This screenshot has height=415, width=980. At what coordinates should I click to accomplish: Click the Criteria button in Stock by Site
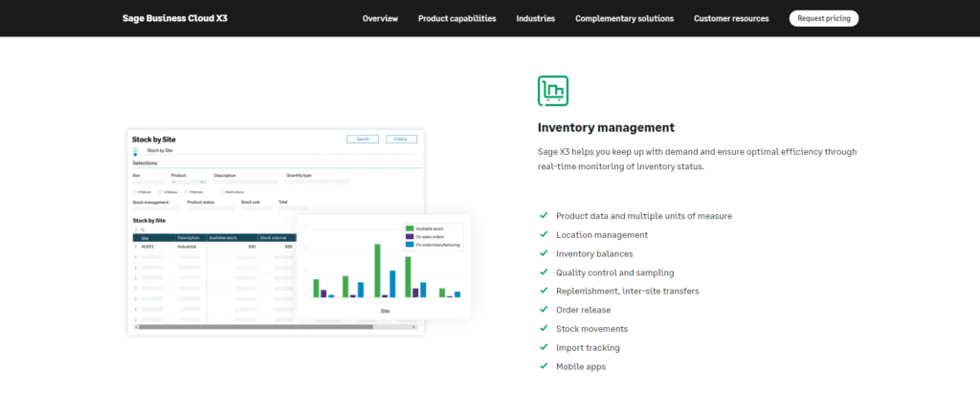(401, 140)
